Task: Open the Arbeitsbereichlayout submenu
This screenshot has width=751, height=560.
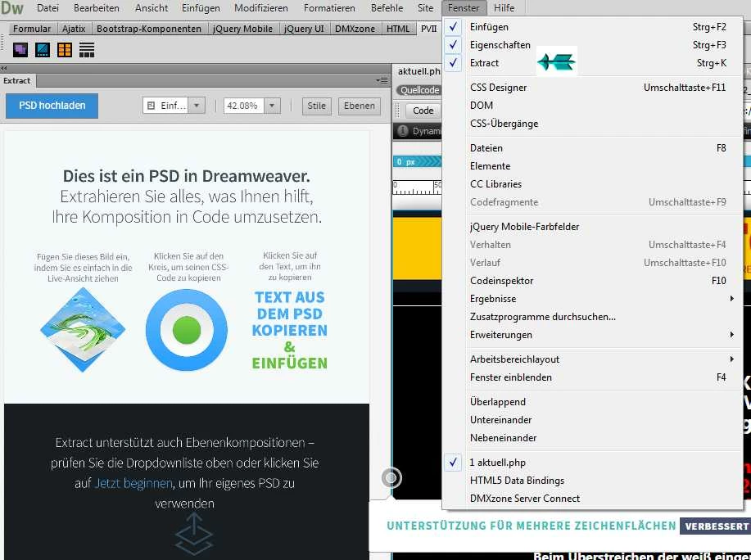Action: 592,359
